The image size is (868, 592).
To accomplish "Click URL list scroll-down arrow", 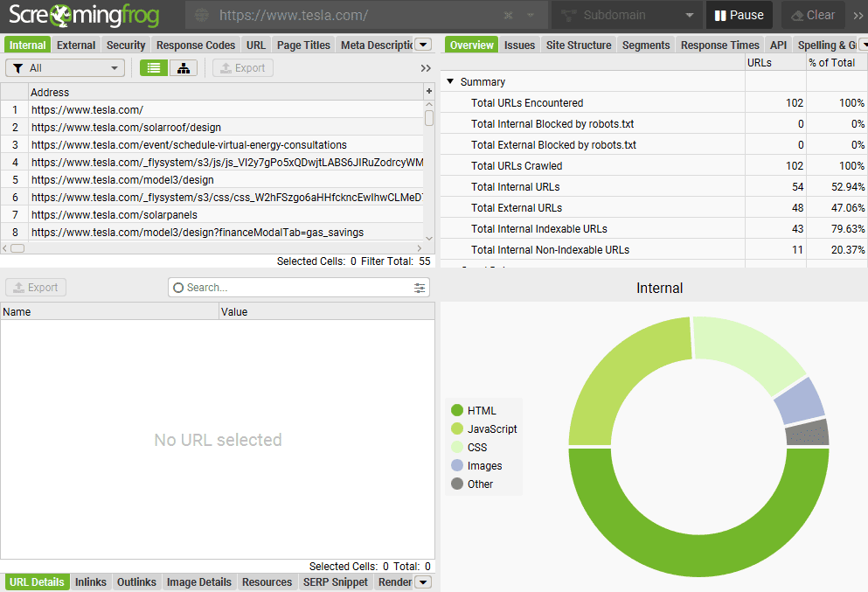I will tap(429, 238).
